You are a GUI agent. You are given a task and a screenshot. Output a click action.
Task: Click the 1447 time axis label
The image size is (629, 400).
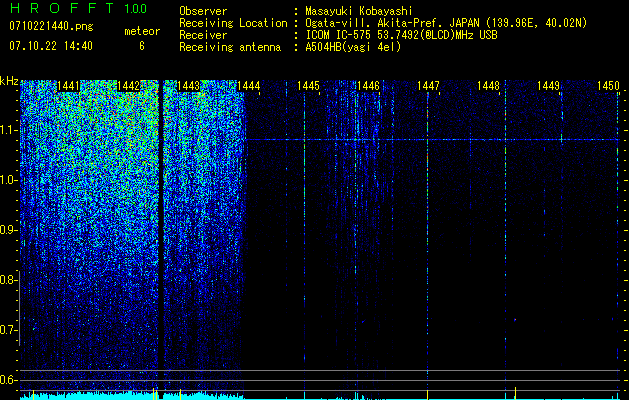coord(428,86)
